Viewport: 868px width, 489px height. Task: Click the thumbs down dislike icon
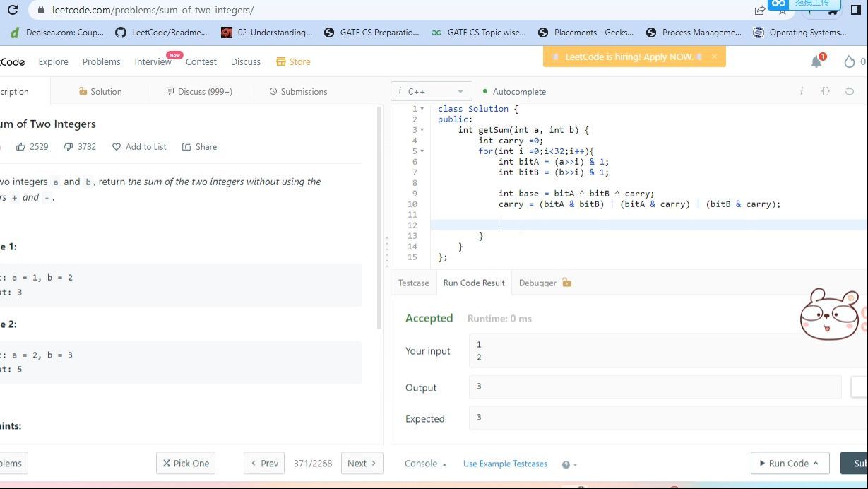tap(68, 147)
